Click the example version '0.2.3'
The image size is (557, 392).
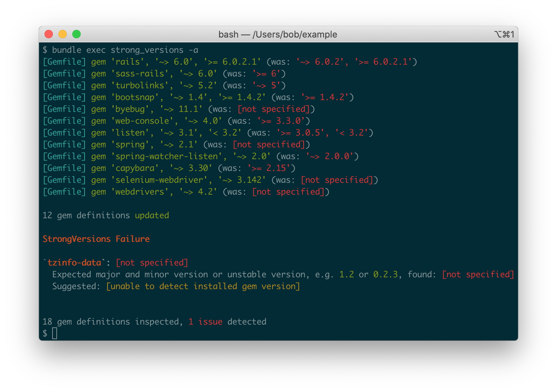pyautogui.click(x=386, y=275)
